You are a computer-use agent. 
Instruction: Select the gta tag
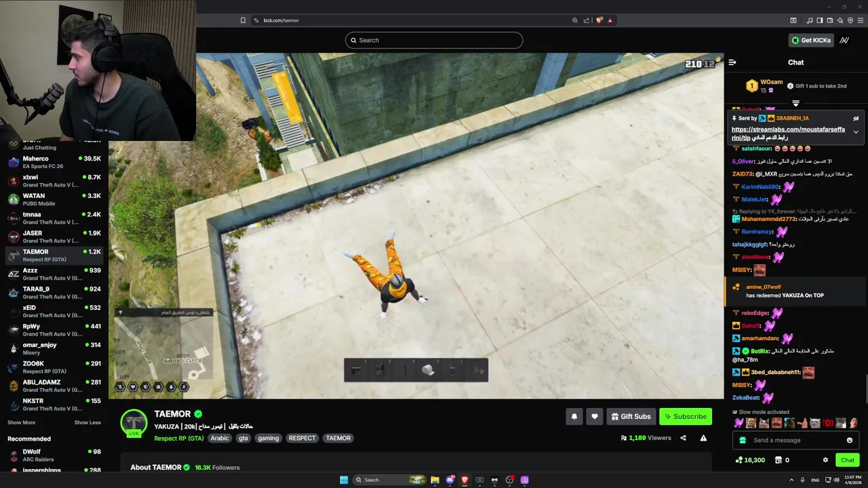[x=243, y=439]
